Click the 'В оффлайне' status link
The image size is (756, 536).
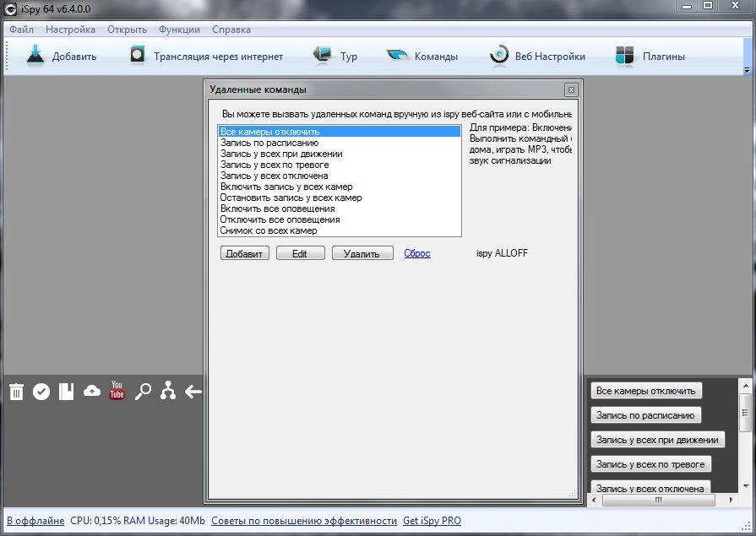tap(35, 521)
